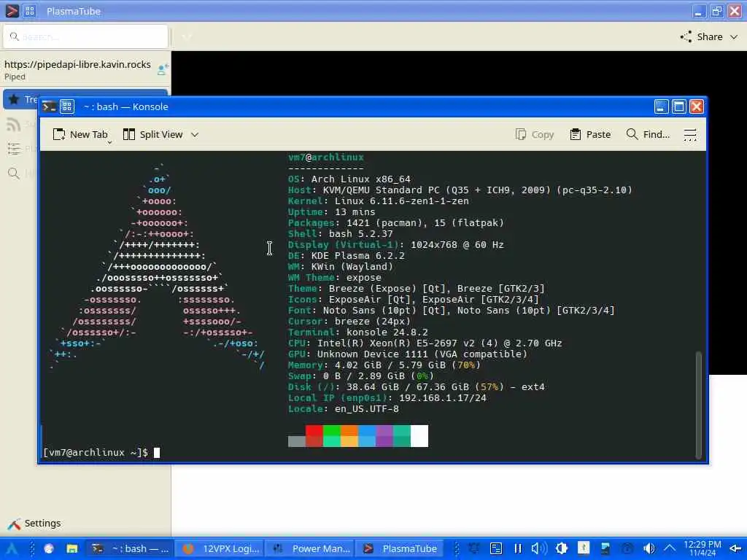Click the Share icon in PlasmaTube
Image resolution: width=747 pixels, height=560 pixels.
pyautogui.click(x=686, y=36)
